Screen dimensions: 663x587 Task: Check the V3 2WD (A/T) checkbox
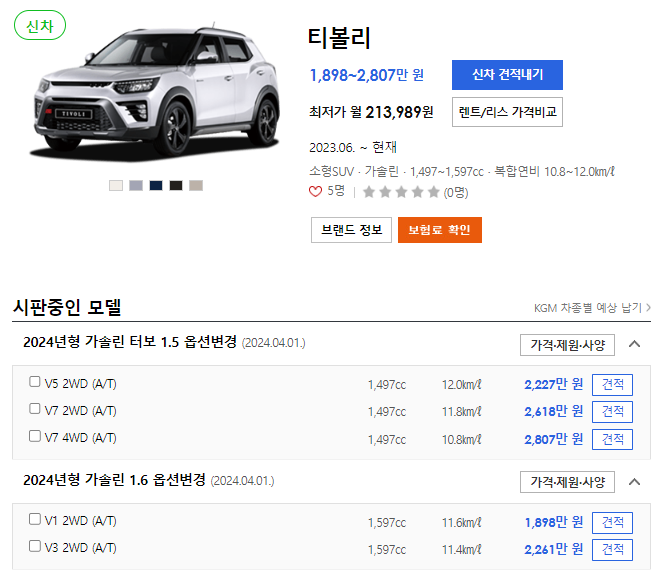35,546
